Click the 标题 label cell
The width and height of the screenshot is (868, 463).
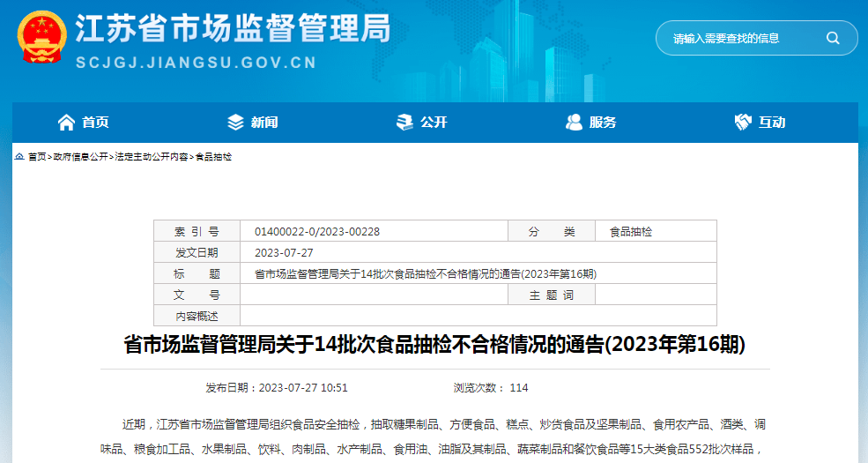[197, 273]
